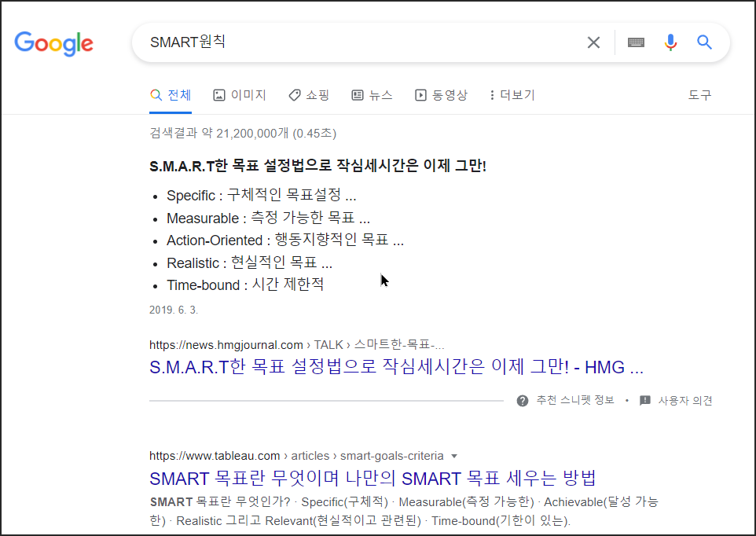Click the Realistic : 현실적인 목표 bullet

(249, 262)
